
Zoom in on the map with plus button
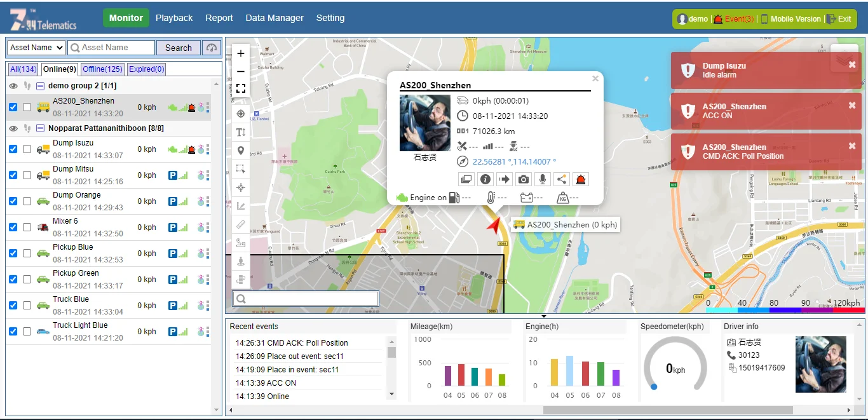[x=241, y=54]
